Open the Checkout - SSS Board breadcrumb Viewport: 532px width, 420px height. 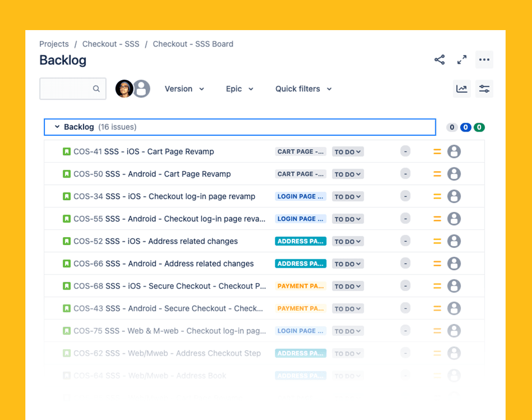click(193, 44)
